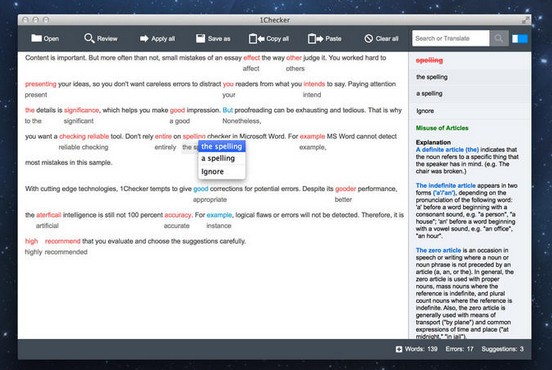Click the suggestion 'appropriate'
The width and height of the screenshot is (552, 370).
pyautogui.click(x=210, y=200)
